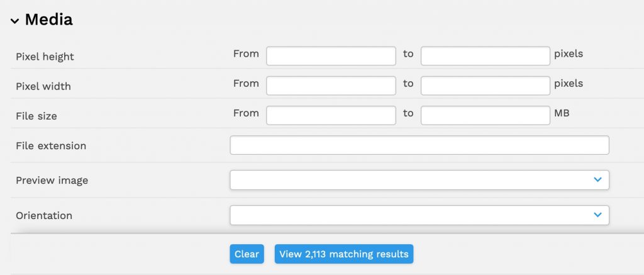Click the Preview image dropdown arrow
Image resolution: width=644 pixels, height=275 pixels.
597,180
